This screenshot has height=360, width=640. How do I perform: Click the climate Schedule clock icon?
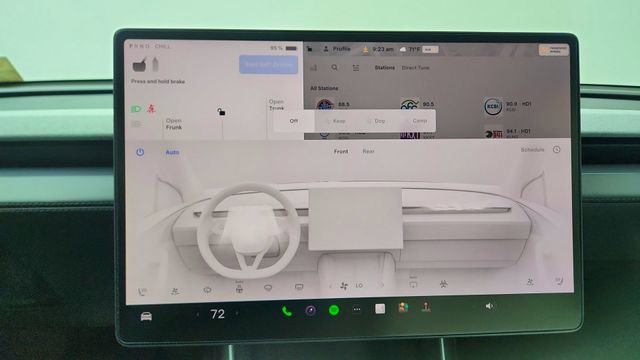click(556, 149)
